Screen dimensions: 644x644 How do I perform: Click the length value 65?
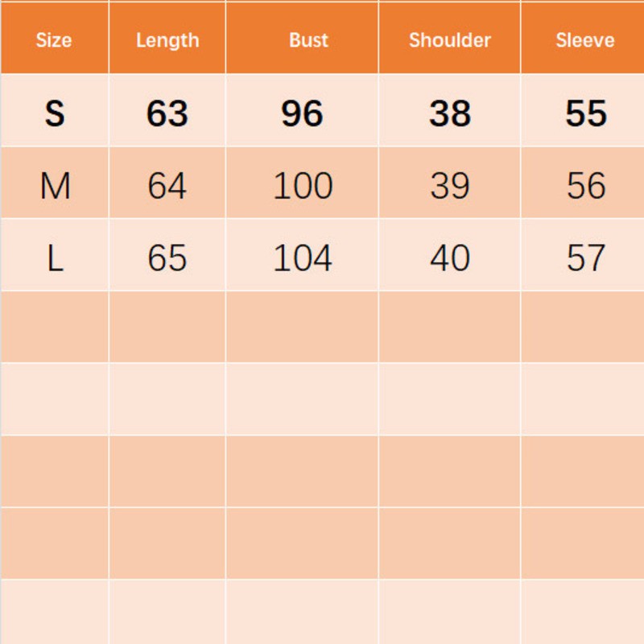coord(167,258)
